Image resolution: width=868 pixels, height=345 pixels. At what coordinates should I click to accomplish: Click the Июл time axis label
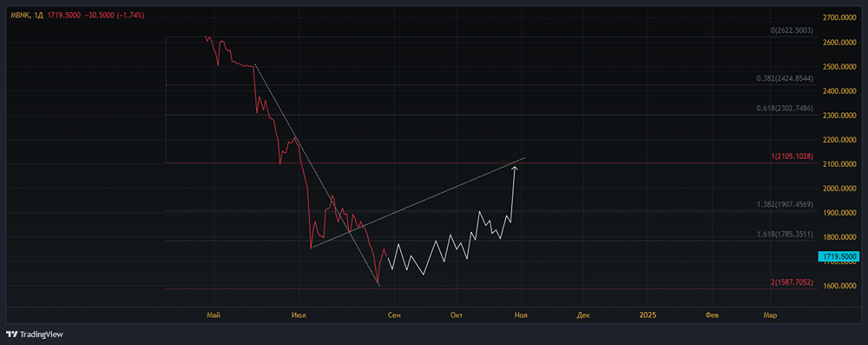pos(298,315)
